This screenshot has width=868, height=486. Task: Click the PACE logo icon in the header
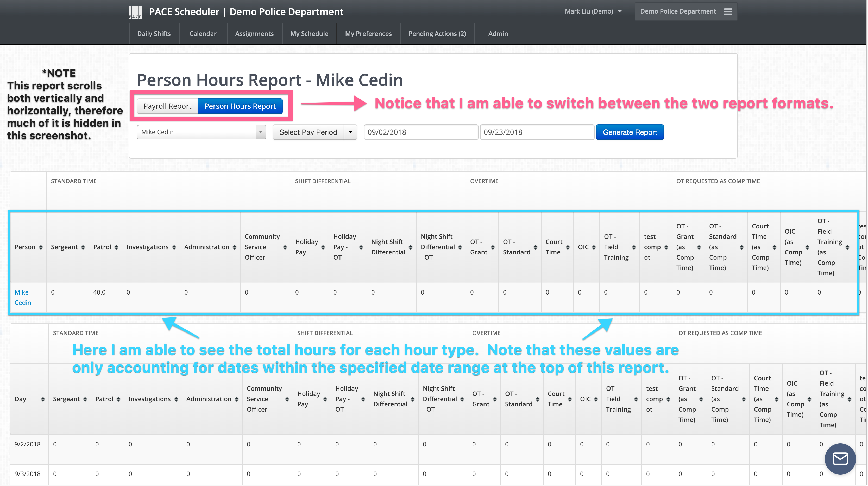135,12
